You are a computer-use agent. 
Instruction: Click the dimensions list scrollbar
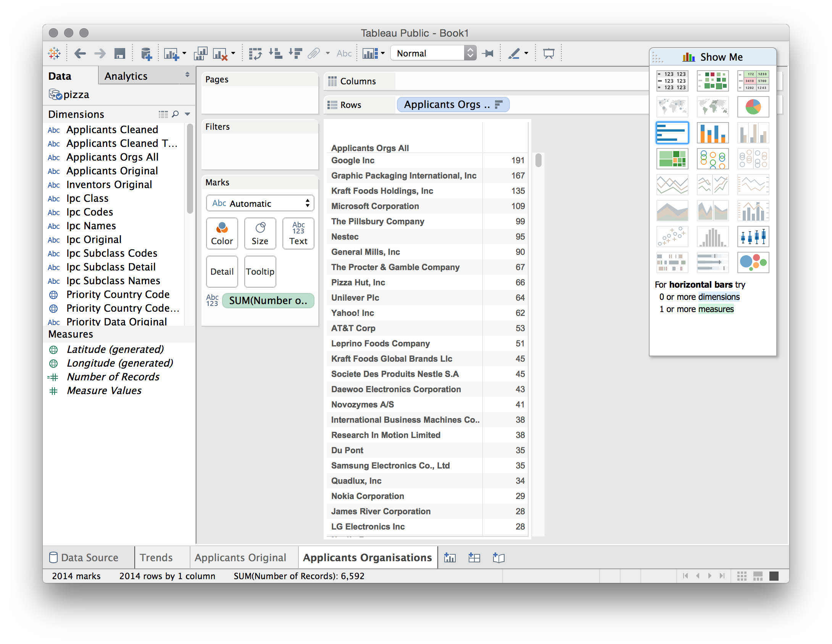190,168
